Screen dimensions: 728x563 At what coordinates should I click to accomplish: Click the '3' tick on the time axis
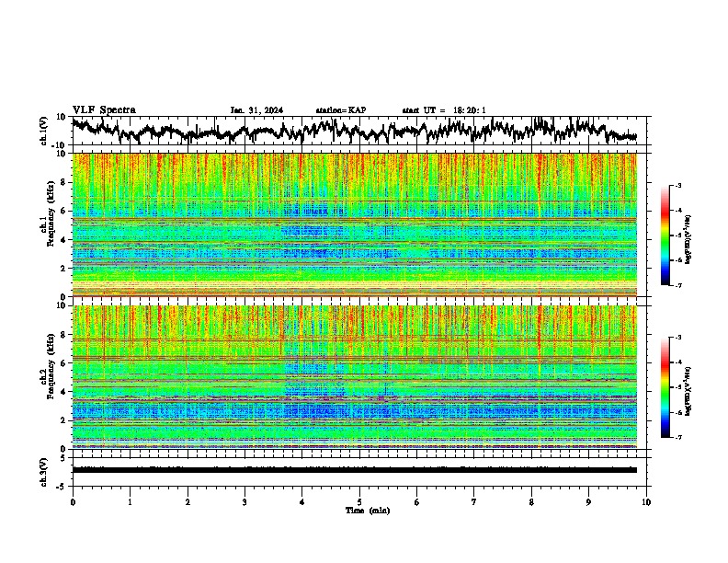pos(245,502)
